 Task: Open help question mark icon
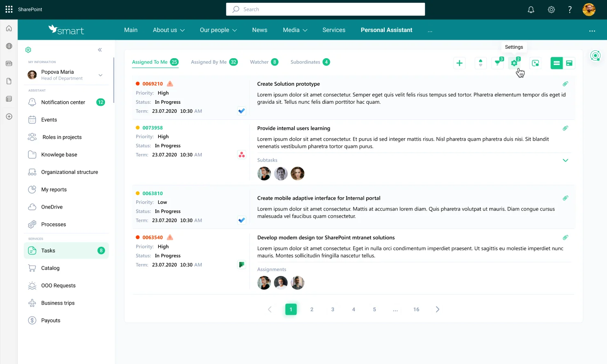coord(570,9)
